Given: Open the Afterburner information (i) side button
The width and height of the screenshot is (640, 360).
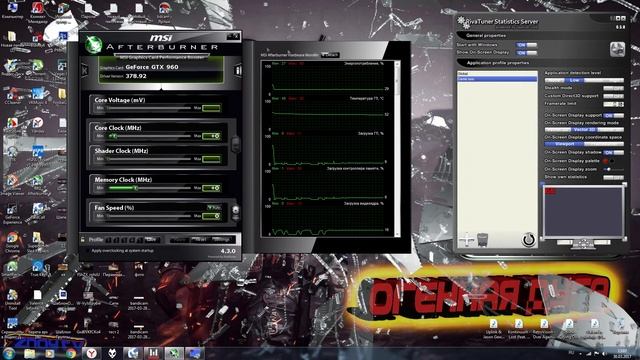Looking at the screenshot, I should (238, 70).
